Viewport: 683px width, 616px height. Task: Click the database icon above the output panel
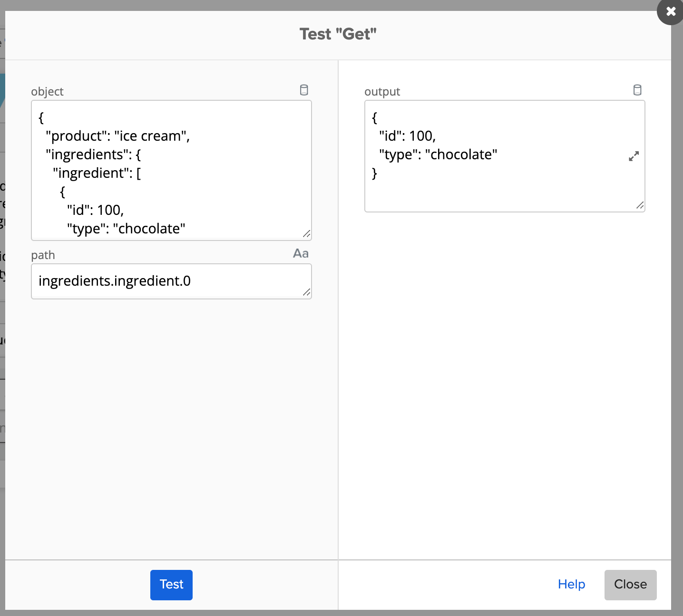[x=637, y=90]
